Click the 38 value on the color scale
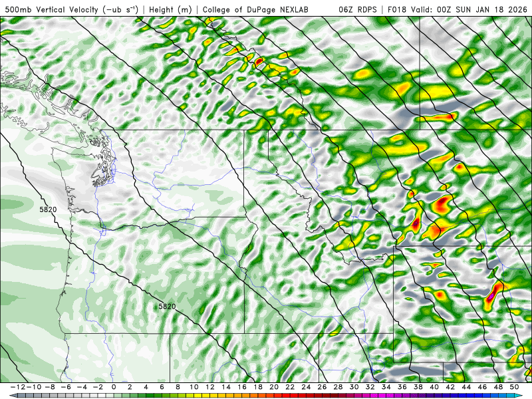This screenshot has height=399, width=532. (x=418, y=387)
